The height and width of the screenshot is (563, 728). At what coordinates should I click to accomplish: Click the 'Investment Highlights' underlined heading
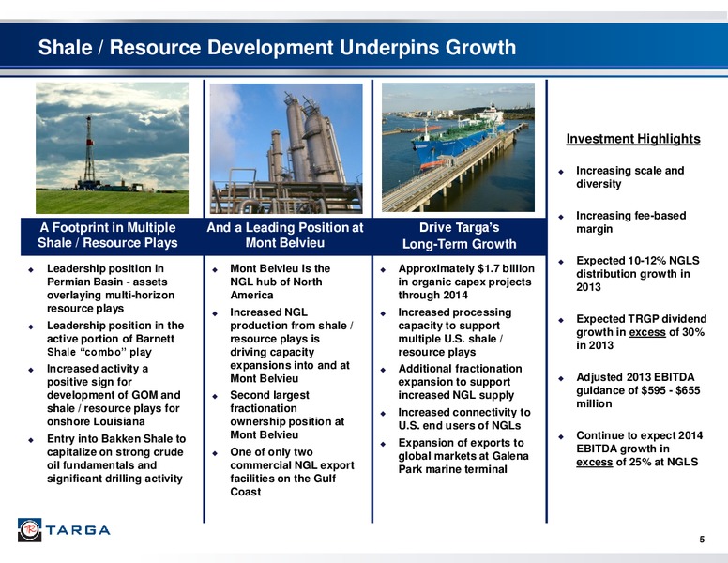(633, 139)
